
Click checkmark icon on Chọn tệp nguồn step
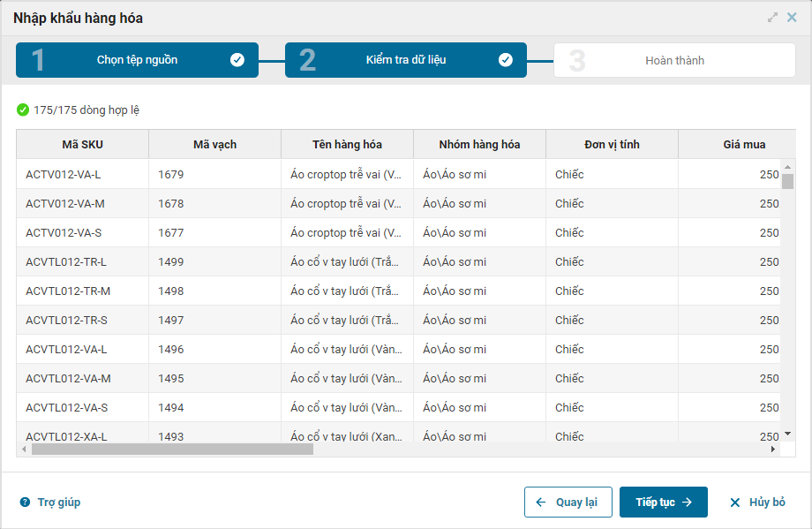pyautogui.click(x=237, y=60)
